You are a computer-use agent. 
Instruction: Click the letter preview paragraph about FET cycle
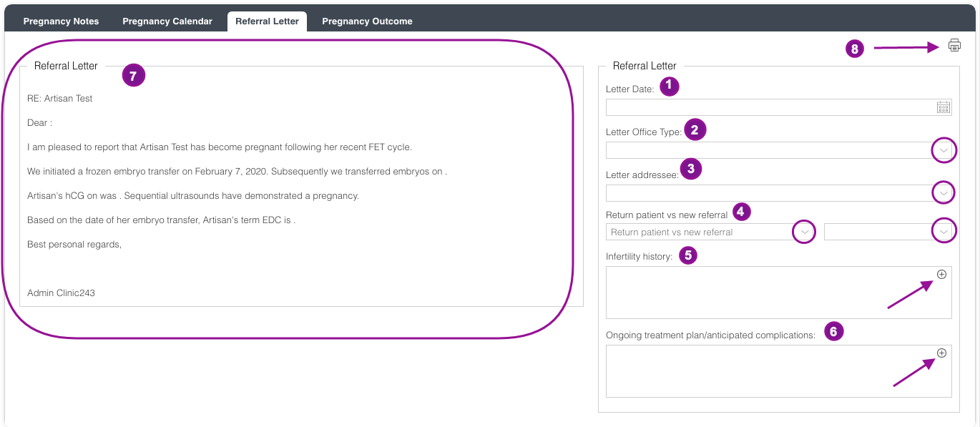pyautogui.click(x=219, y=147)
